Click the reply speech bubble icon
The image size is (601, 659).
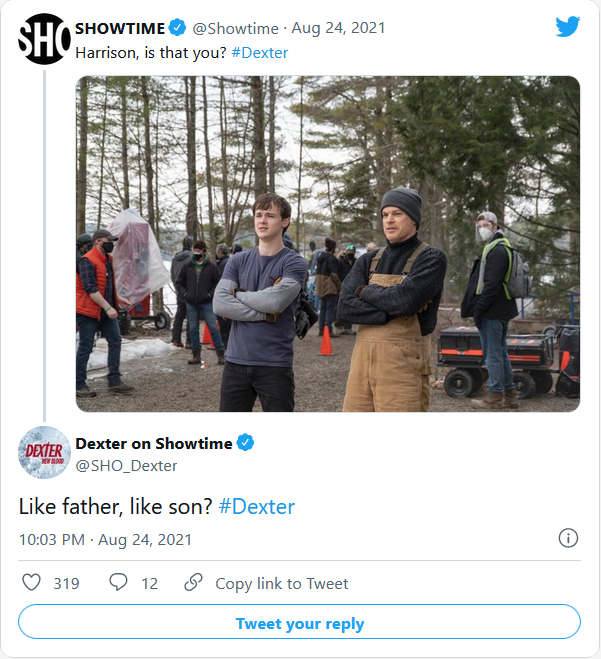click(x=119, y=583)
